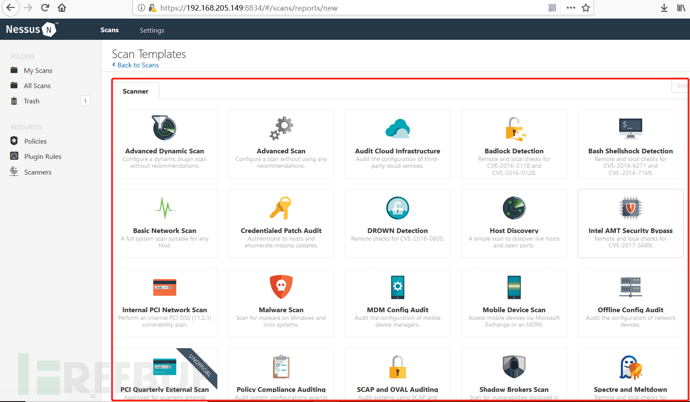The width and height of the screenshot is (690, 402).
Task: Click the Advanced Scan title text
Action: coord(281,151)
